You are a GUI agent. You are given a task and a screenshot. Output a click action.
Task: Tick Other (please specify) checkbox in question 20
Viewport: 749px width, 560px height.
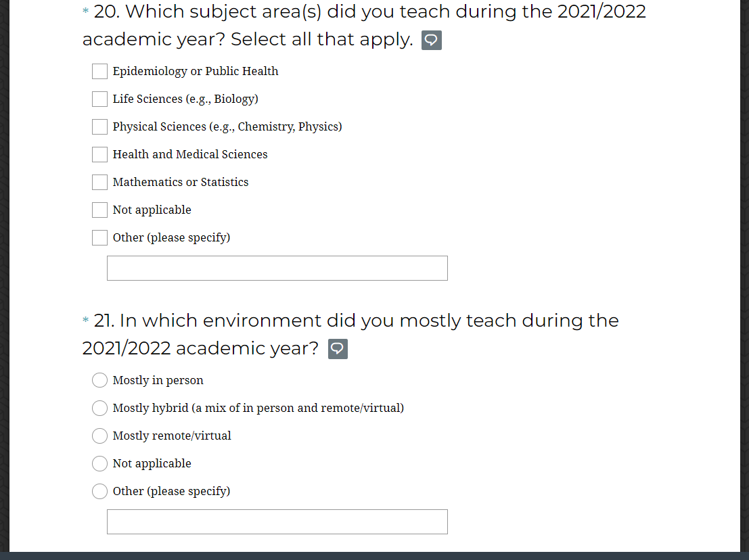point(100,237)
